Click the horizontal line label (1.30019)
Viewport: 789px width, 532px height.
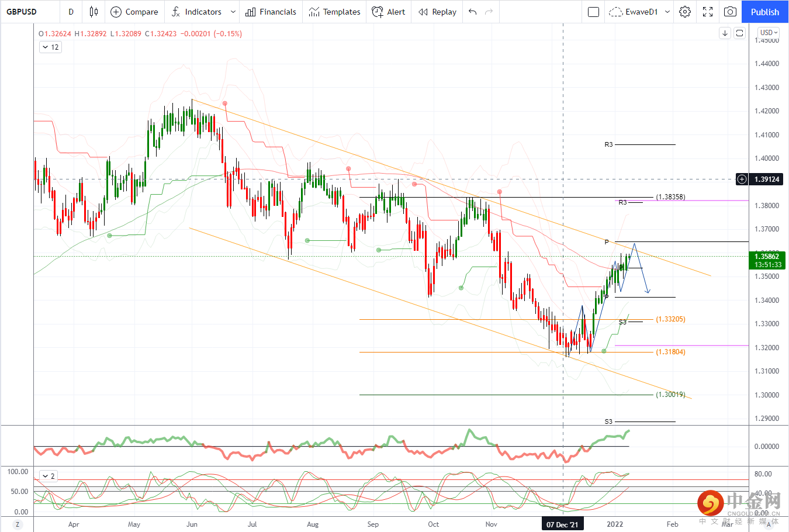[x=670, y=395]
